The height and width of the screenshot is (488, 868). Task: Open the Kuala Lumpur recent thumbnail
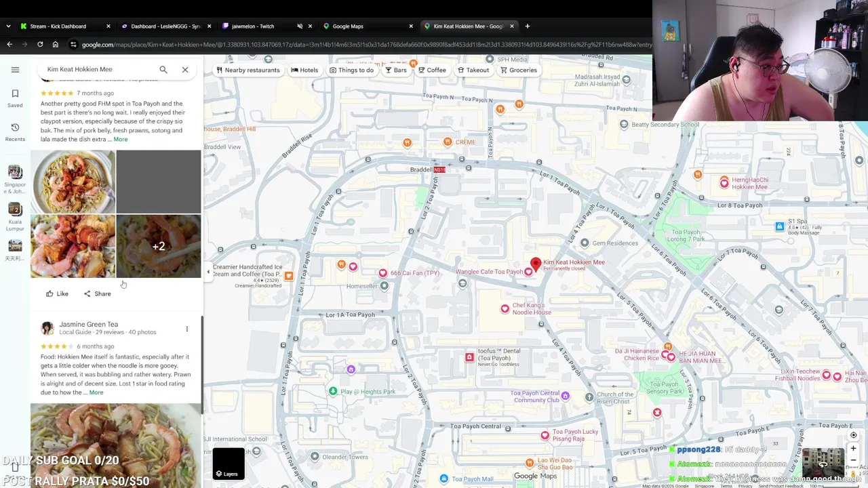pos(15,216)
